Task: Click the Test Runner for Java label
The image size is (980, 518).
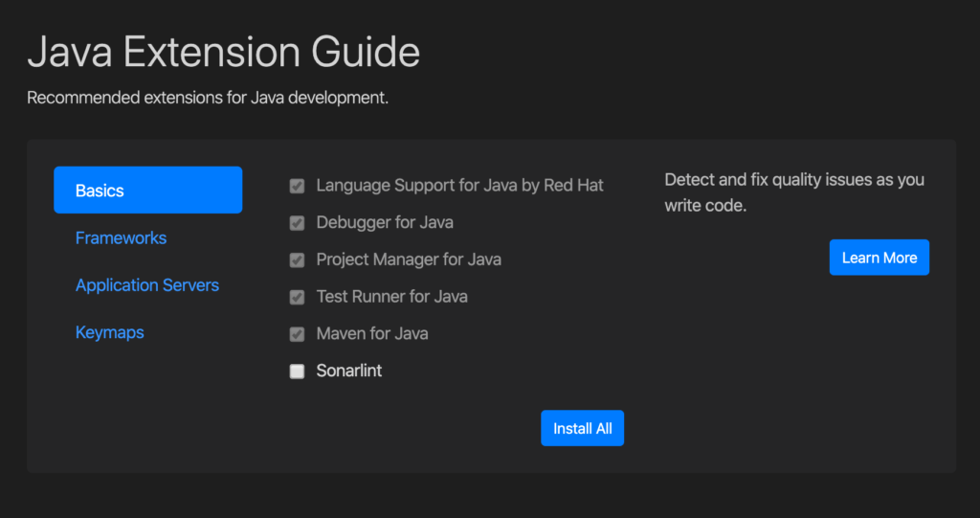Action: click(391, 297)
